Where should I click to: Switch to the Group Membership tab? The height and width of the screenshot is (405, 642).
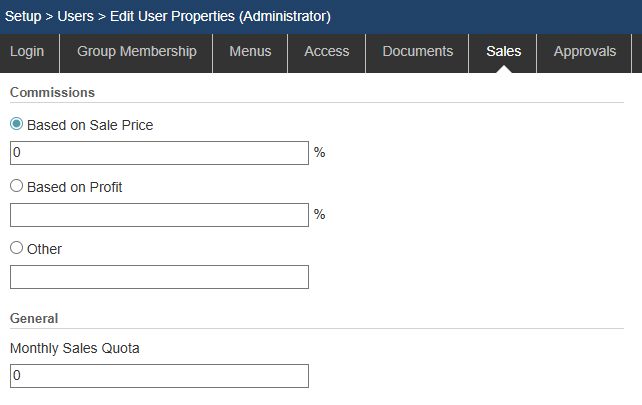pyautogui.click(x=137, y=51)
